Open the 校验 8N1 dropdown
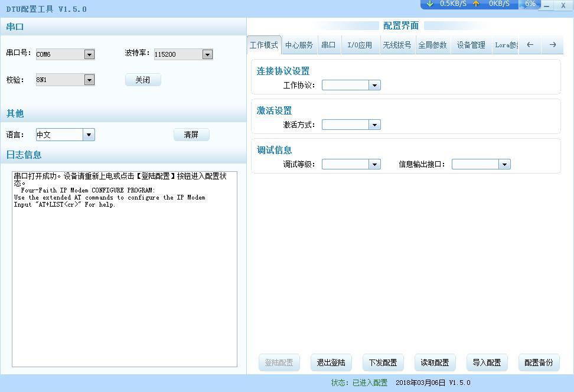 89,80
